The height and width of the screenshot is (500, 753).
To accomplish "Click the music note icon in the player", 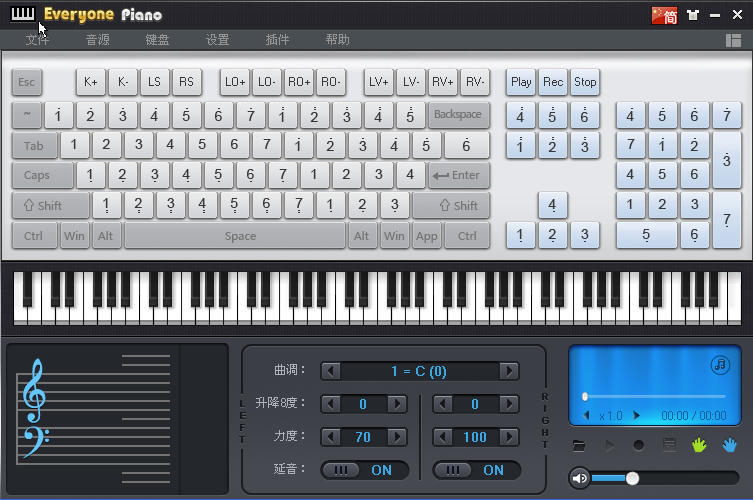I will pyautogui.click(x=720, y=365).
